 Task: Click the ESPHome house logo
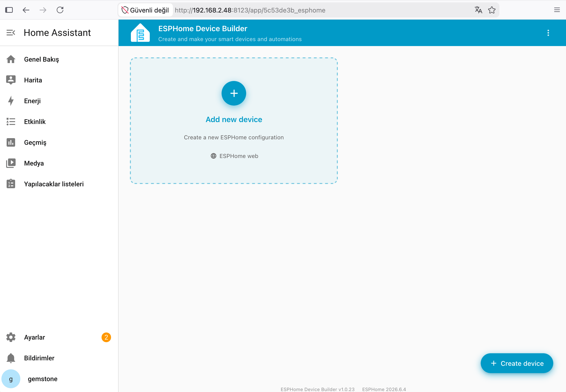point(140,33)
